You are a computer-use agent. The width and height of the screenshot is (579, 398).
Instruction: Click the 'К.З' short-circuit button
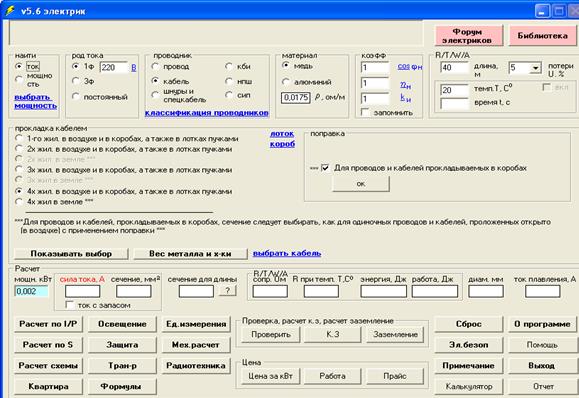pyautogui.click(x=333, y=334)
